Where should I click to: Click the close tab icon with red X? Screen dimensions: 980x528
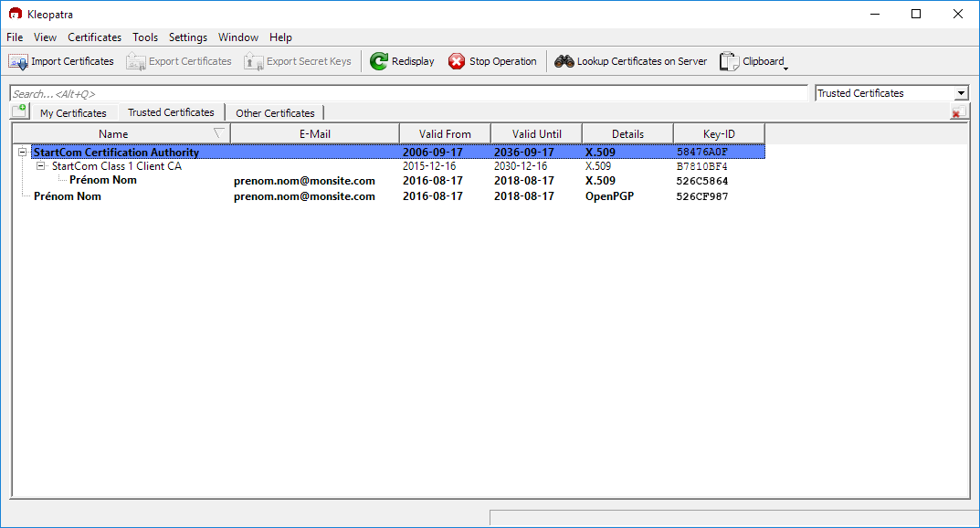pos(958,111)
